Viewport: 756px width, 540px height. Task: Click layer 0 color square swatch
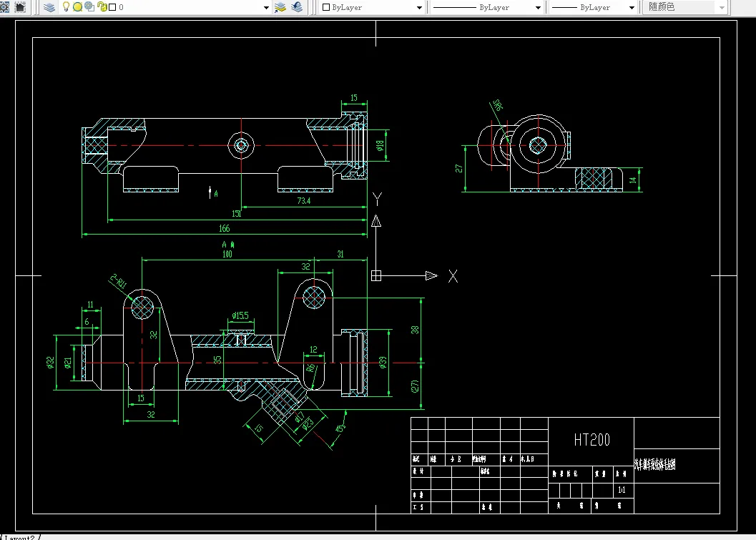[x=112, y=7]
